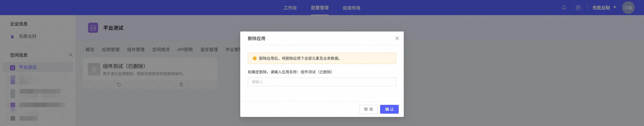
Task: Open the user avatar 文喆
Action: click(628, 8)
